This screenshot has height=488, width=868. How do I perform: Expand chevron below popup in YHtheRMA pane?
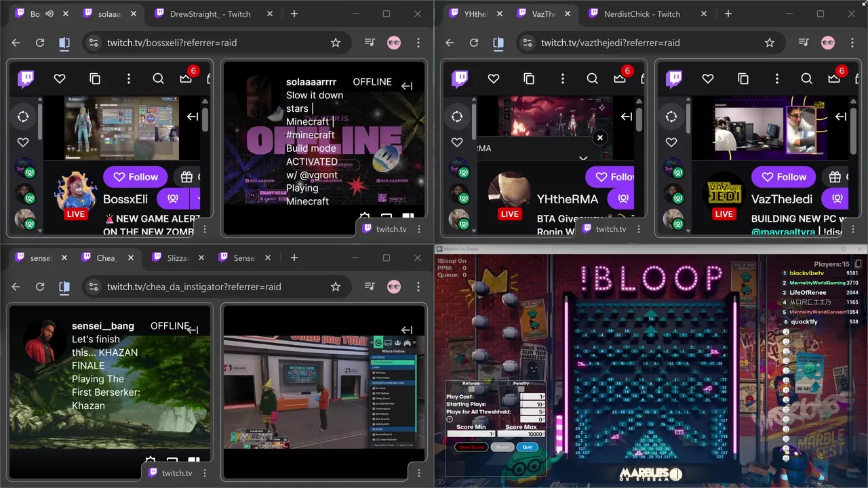[x=583, y=158]
